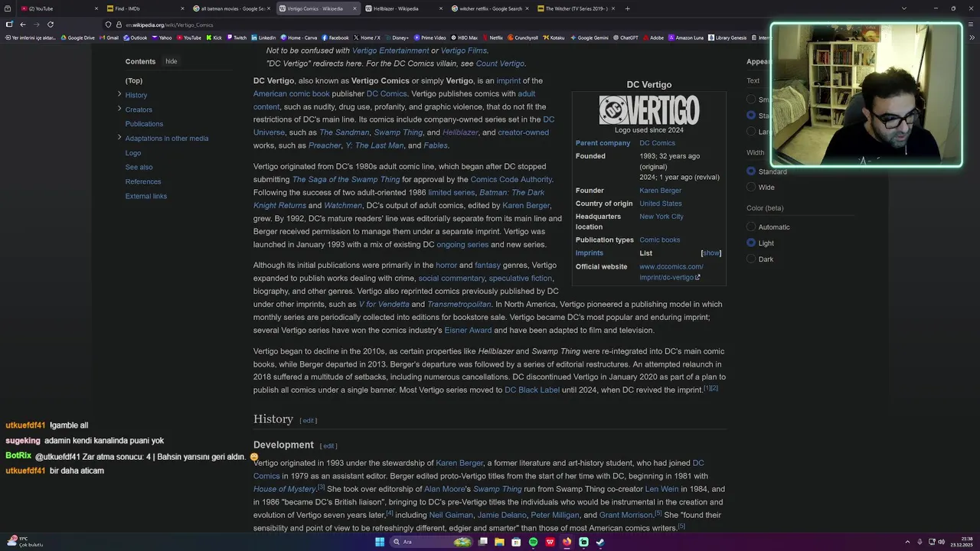Open the Google Gemini bookmark
This screenshot has height=551, width=980.
pyautogui.click(x=589, y=37)
